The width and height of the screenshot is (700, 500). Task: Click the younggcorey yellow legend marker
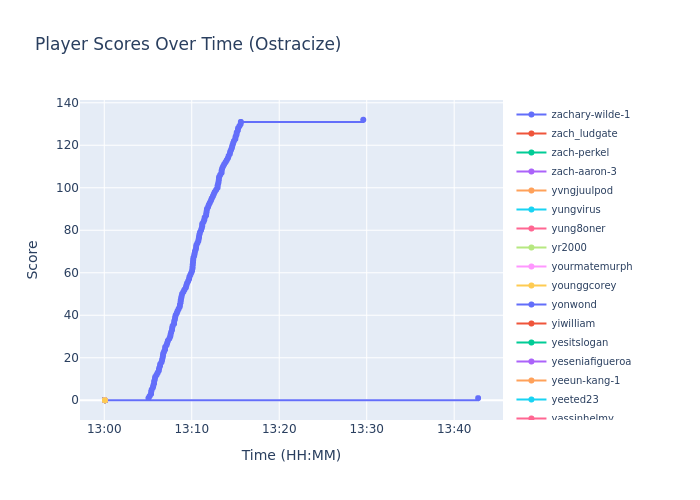pyautogui.click(x=531, y=286)
